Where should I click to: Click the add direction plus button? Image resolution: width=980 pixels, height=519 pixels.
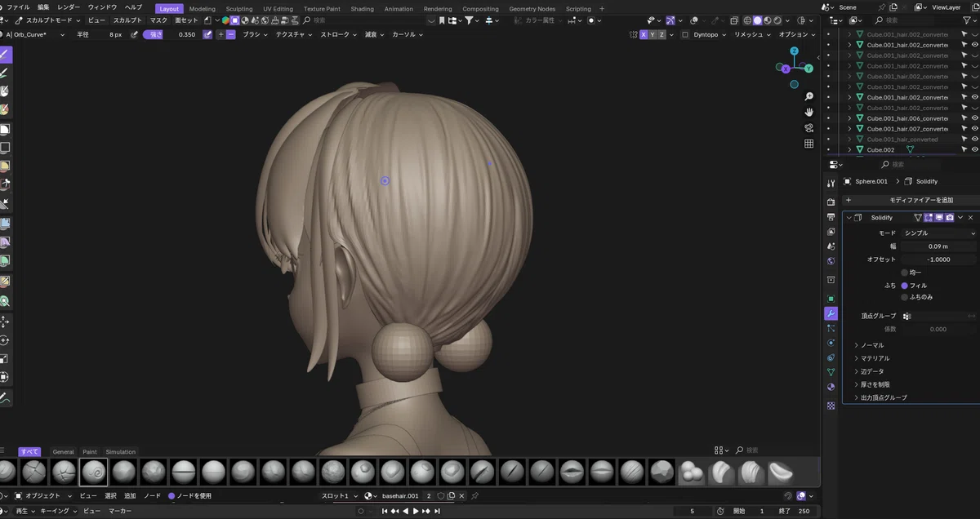click(x=220, y=34)
